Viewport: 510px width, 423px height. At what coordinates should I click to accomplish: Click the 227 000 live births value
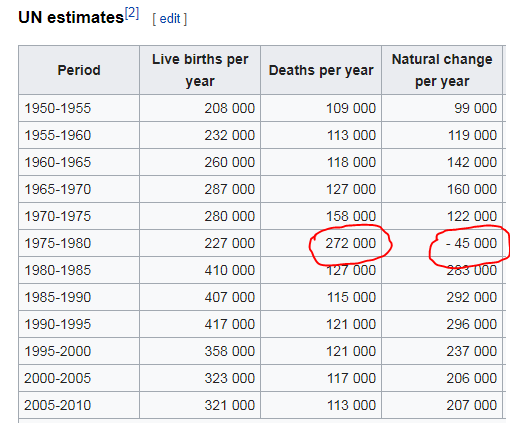click(x=230, y=243)
